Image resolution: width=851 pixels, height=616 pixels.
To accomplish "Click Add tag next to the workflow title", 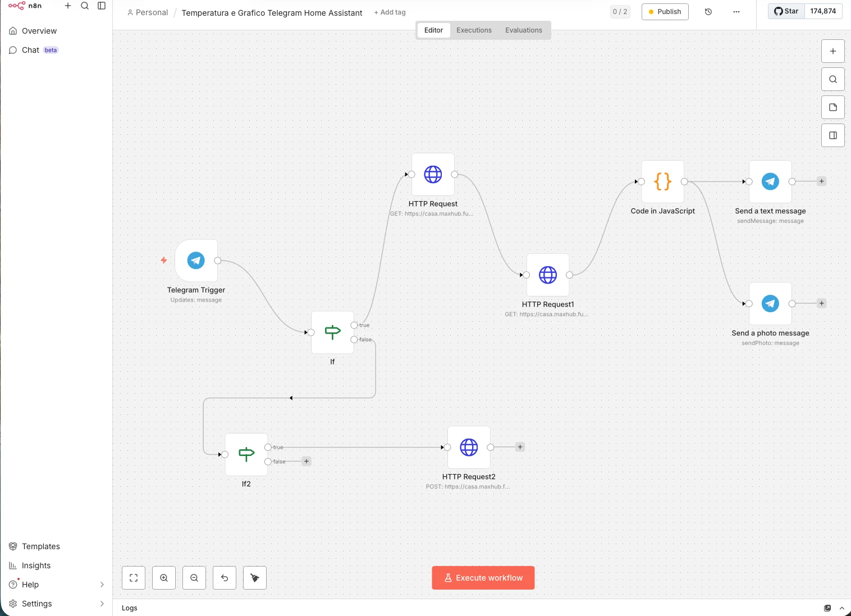I will (390, 12).
